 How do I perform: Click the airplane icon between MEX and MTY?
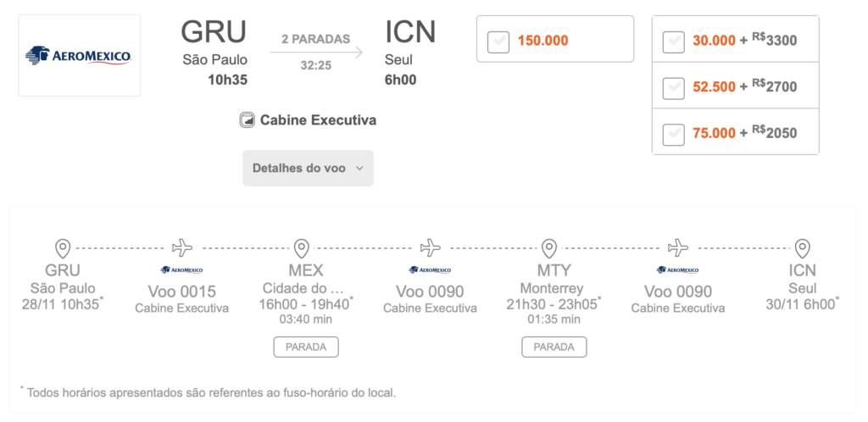pyautogui.click(x=430, y=247)
